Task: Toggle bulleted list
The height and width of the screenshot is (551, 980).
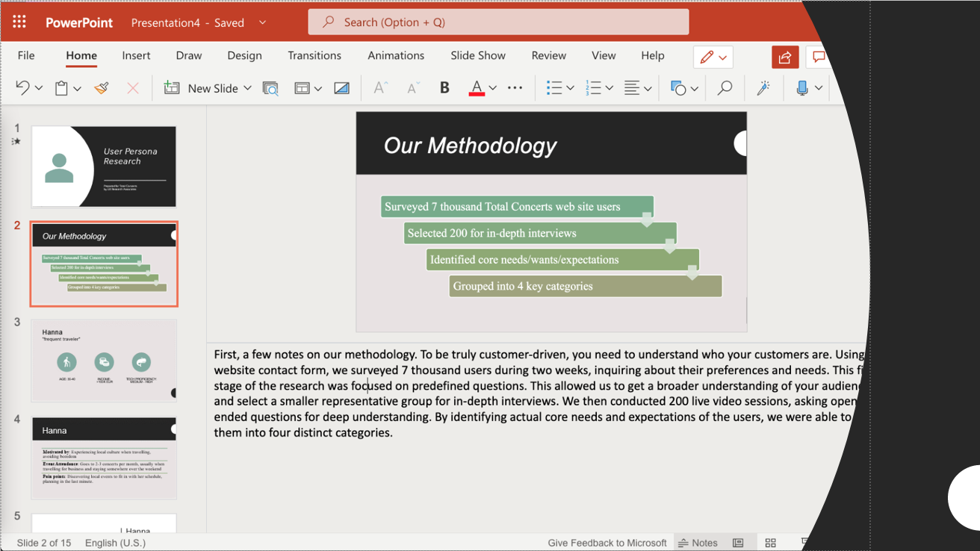Action: pos(553,88)
